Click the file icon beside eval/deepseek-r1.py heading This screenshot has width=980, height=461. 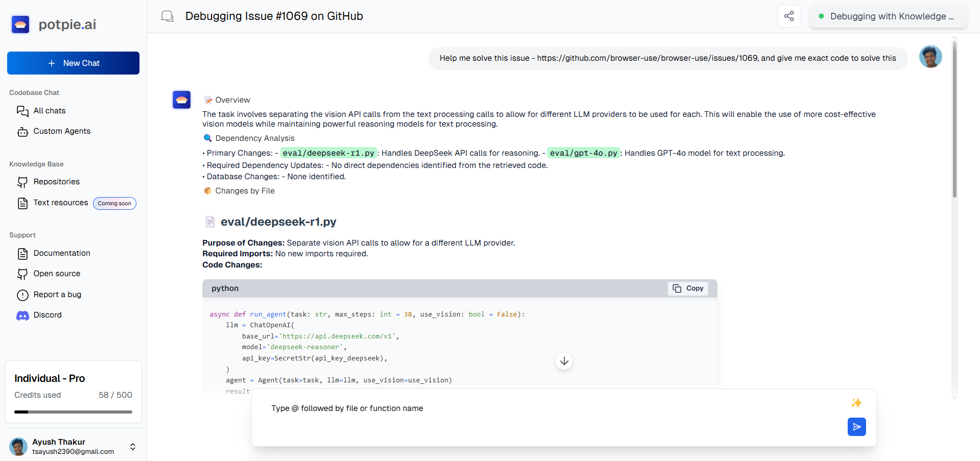tap(210, 222)
